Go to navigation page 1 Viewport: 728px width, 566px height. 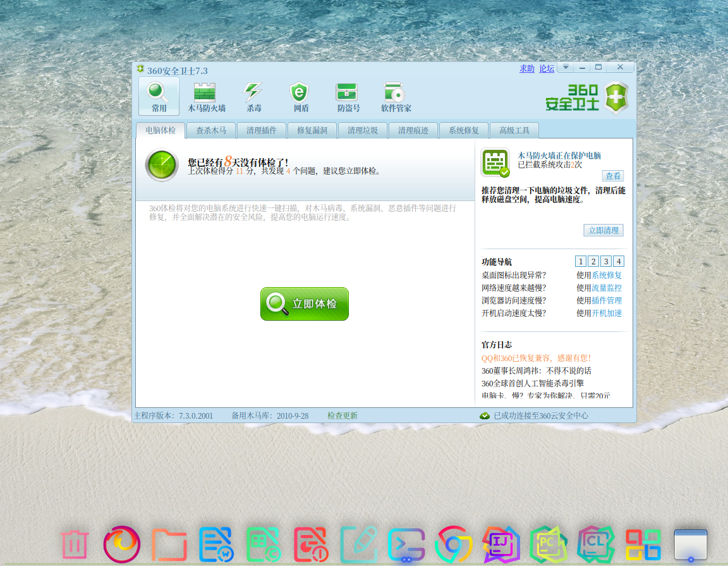(x=580, y=261)
